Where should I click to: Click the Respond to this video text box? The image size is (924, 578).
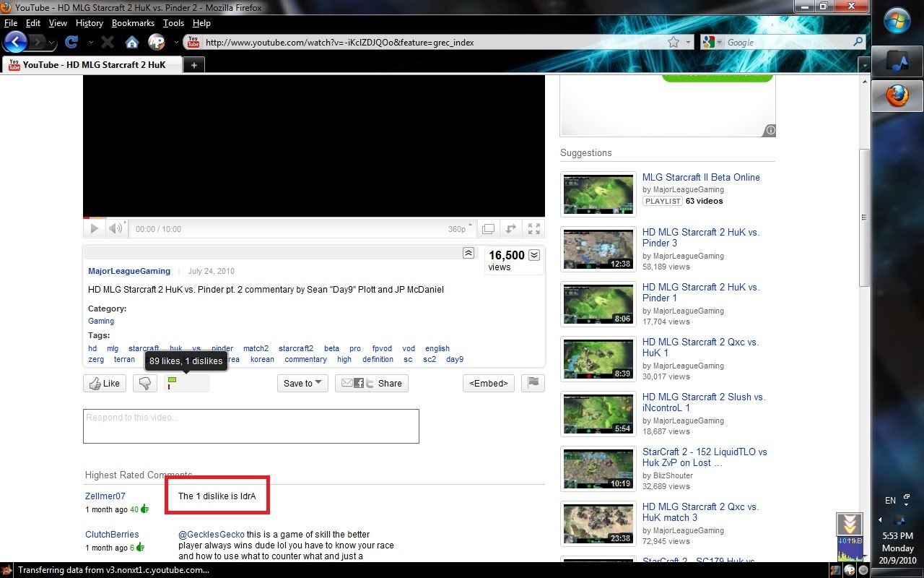[x=251, y=426]
